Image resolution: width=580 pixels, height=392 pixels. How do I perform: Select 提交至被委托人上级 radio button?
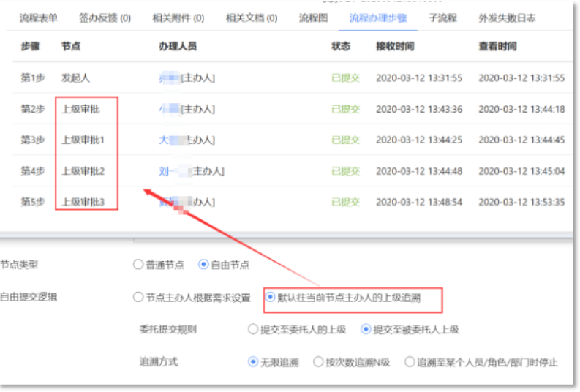[366, 330]
